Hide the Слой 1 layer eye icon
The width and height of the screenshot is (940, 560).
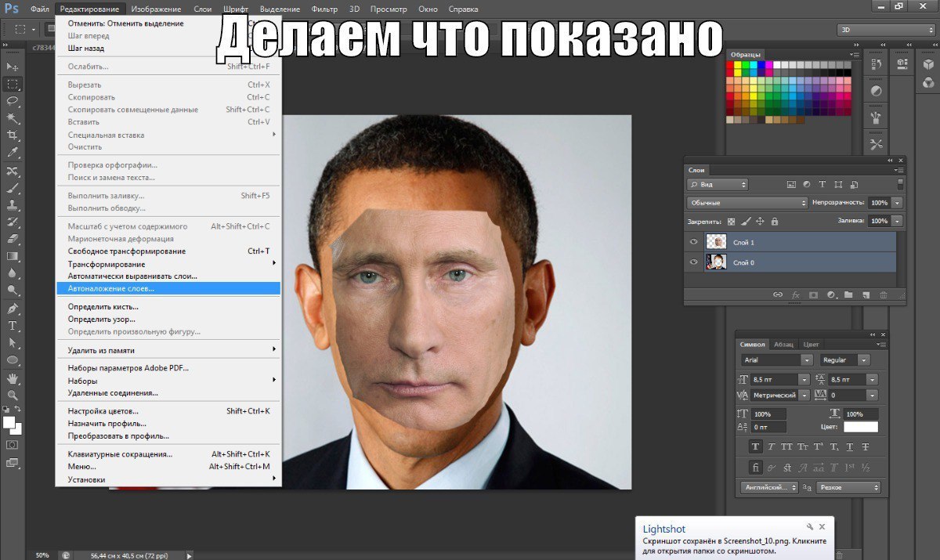(694, 243)
